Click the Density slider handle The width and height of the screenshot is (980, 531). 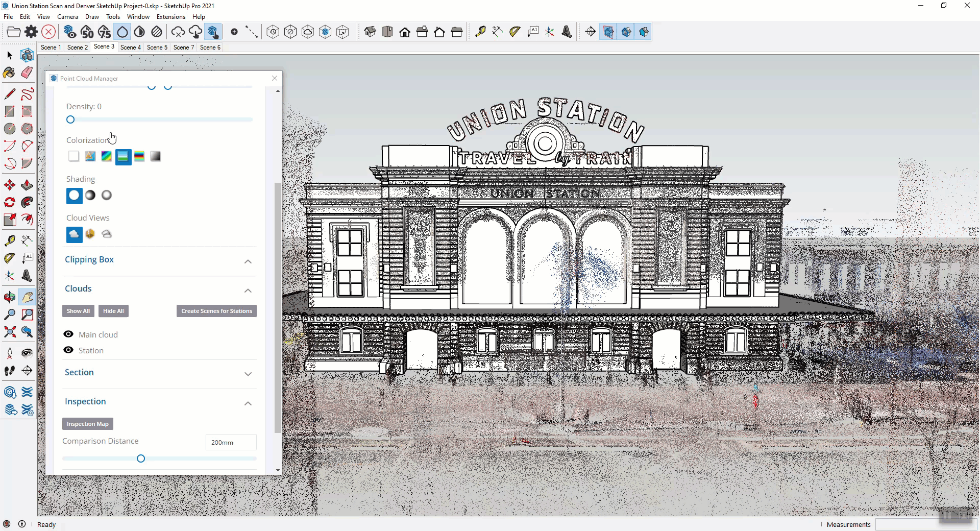[70, 119]
